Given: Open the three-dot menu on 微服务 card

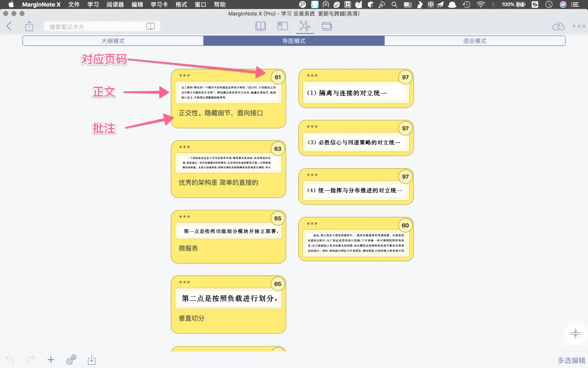Looking at the screenshot, I should pos(185,216).
